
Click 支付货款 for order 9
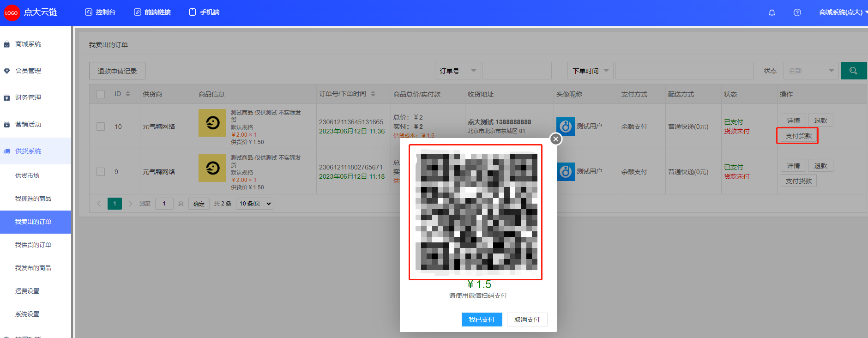pos(798,181)
